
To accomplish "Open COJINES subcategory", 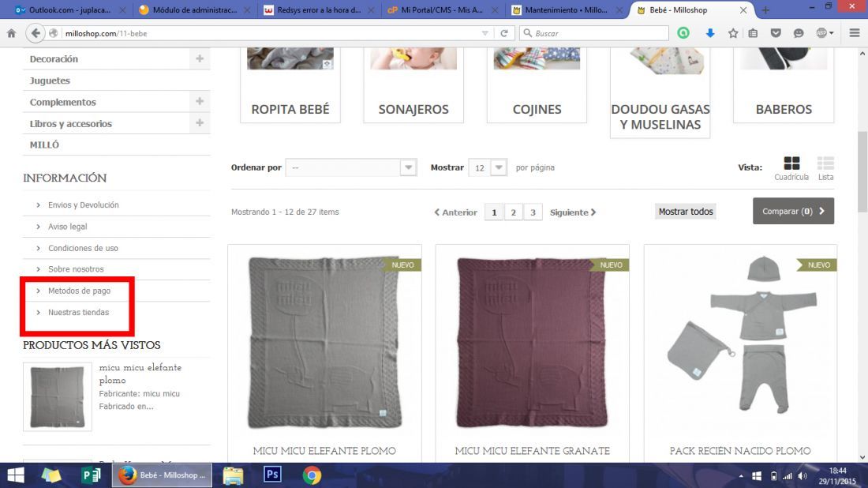I will pos(537,109).
